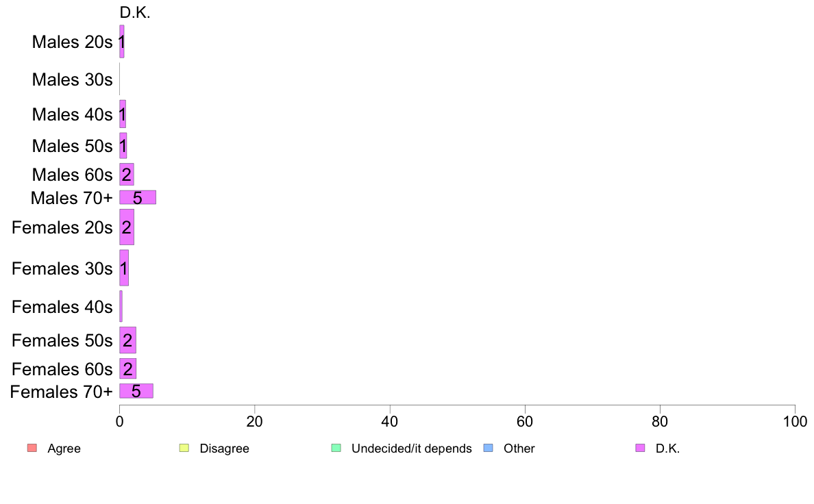
Task: Click the Males 30s row label
Action: point(72,79)
